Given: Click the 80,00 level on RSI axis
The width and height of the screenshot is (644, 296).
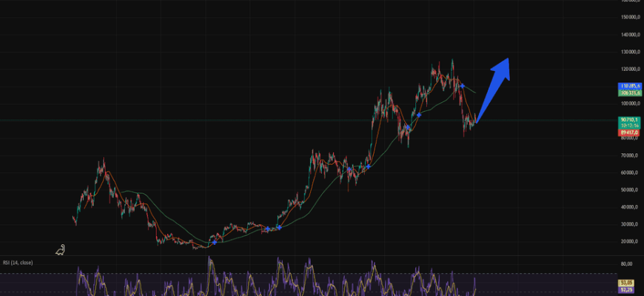Looking at the screenshot, I should 625,263.
